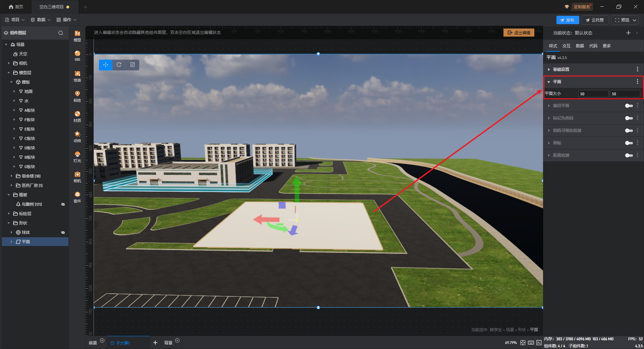Show the hidden 球体 layer
Image resolution: width=644 pixels, height=349 pixels.
tap(63, 233)
